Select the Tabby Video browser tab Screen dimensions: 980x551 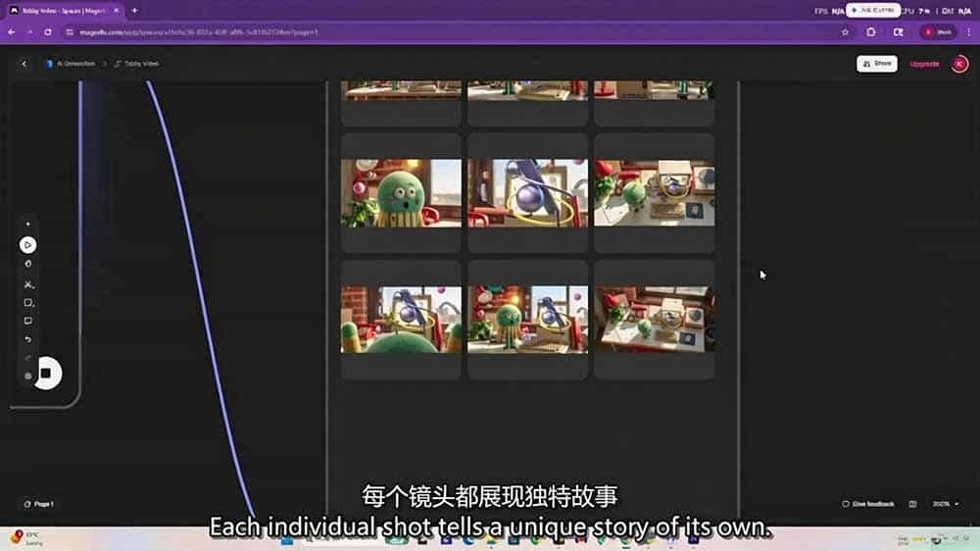click(x=63, y=11)
